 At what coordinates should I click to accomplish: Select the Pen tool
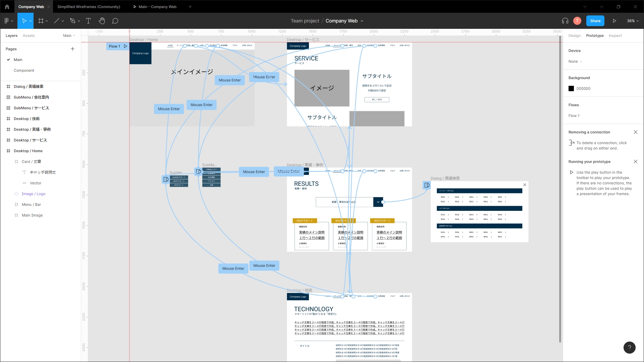[x=72, y=21]
